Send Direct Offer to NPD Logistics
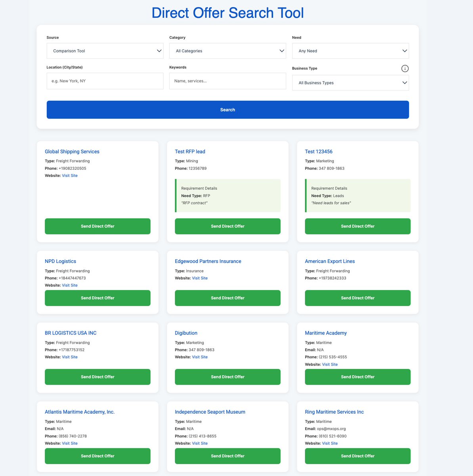 coord(98,298)
